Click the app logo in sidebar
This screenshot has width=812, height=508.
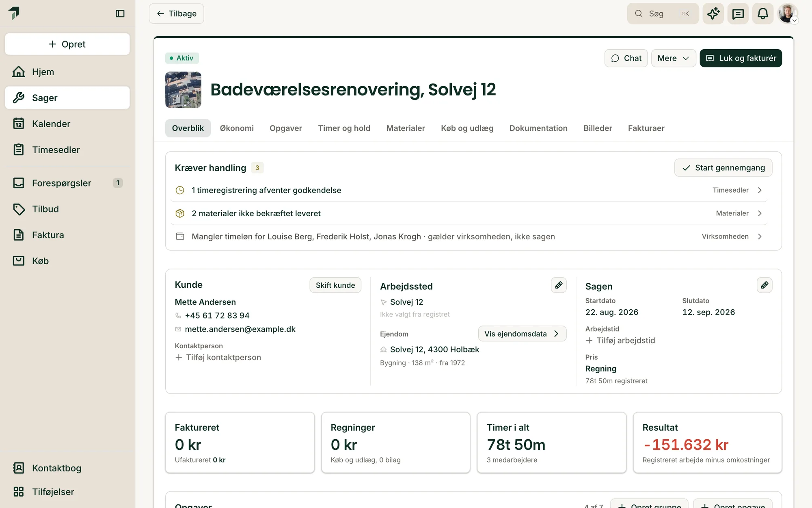14,13
